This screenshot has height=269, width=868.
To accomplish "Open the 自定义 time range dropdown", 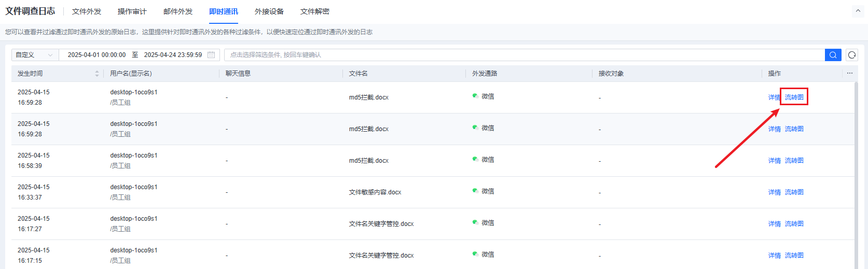I will point(35,55).
